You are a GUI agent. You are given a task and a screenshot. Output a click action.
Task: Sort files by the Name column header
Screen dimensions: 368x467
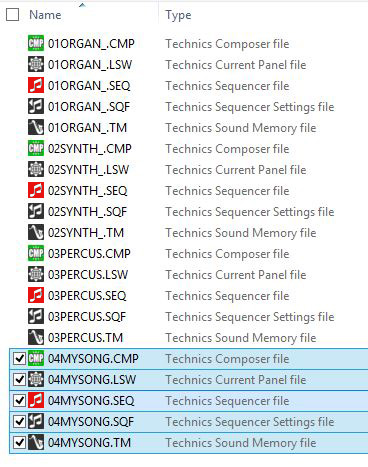coord(45,15)
